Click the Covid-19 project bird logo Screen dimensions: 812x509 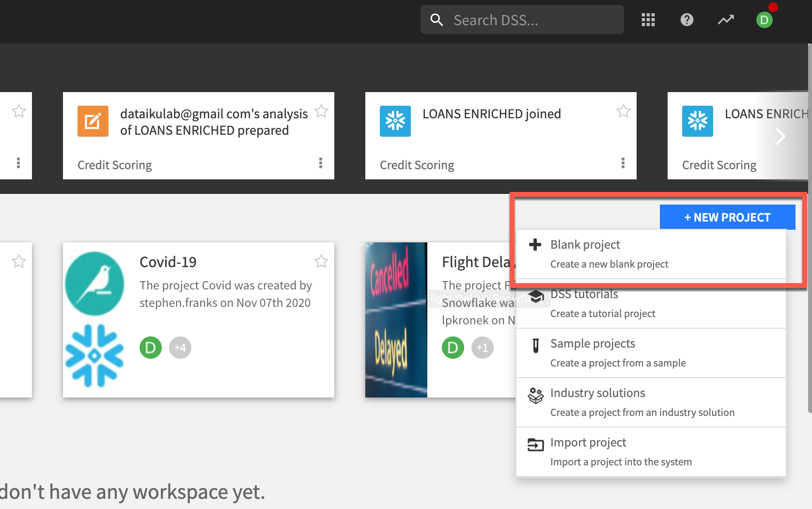click(x=94, y=284)
